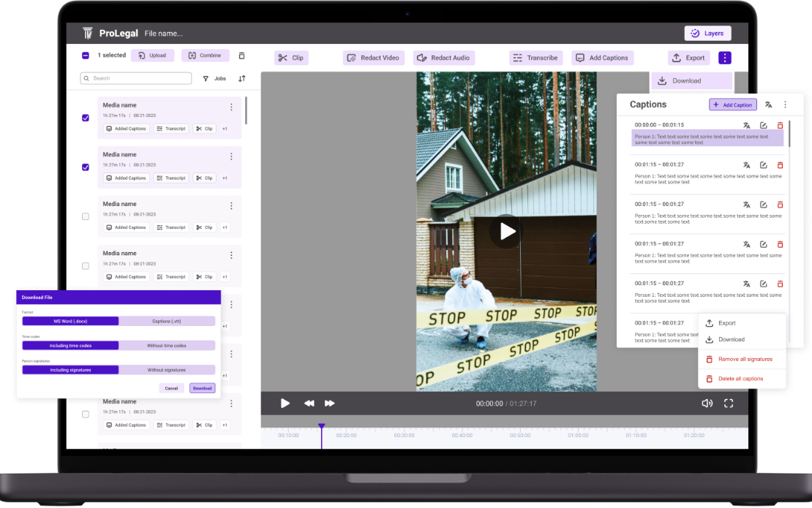The image size is (812, 508).
Task: Uncheck the first Media name card checkbox
Action: point(86,118)
